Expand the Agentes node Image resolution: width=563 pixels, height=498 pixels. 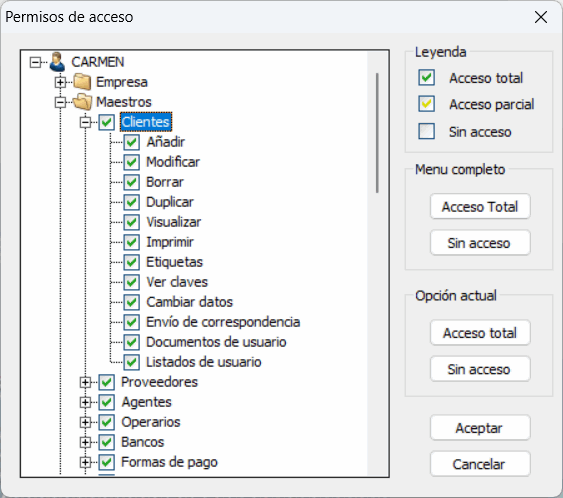(x=85, y=402)
